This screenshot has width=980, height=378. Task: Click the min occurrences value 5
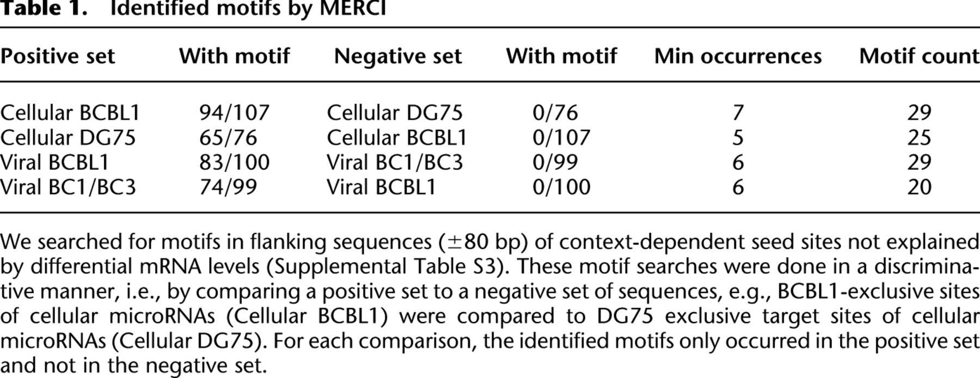point(738,138)
